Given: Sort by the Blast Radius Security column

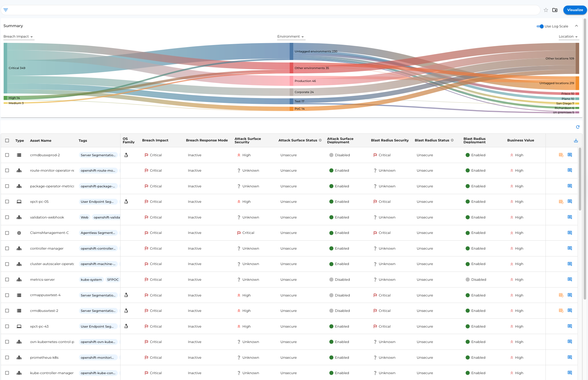Looking at the screenshot, I should coord(389,140).
